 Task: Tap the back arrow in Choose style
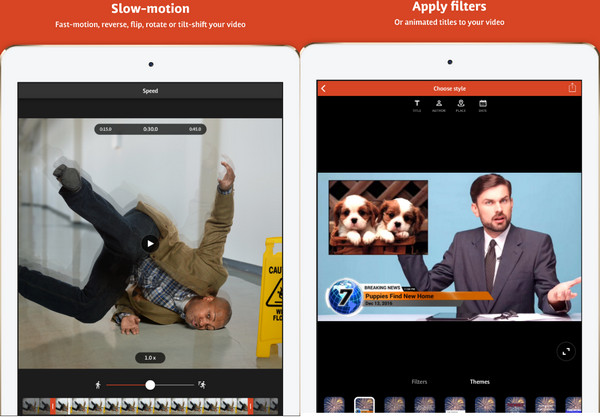(323, 89)
